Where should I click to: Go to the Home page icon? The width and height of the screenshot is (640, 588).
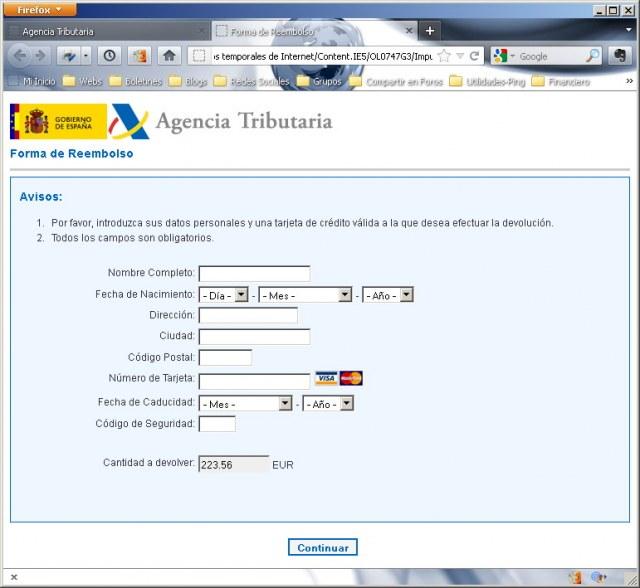click(169, 56)
